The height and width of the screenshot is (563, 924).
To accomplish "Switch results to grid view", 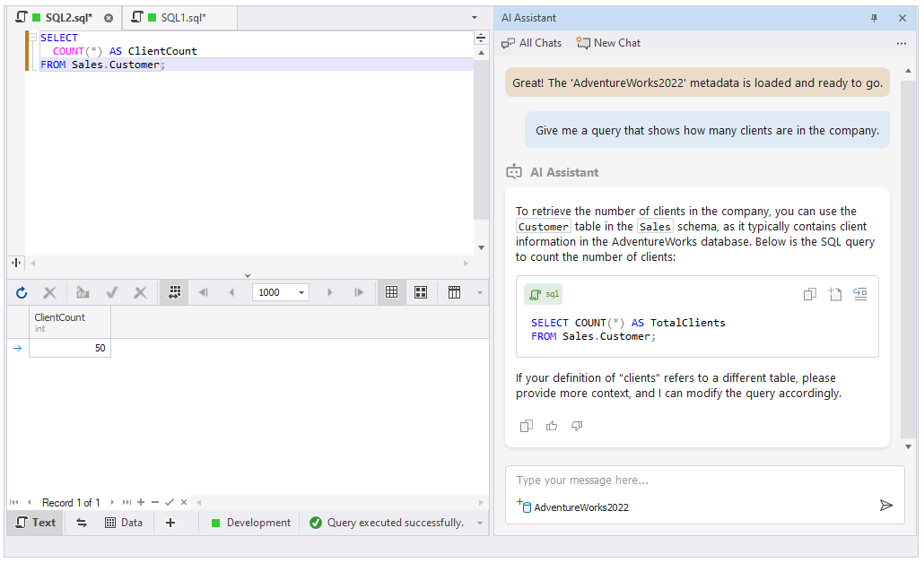I will [391, 292].
